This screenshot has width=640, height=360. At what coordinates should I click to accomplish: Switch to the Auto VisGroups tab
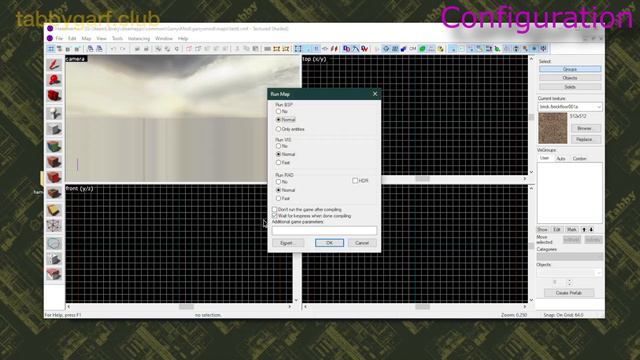click(561, 158)
